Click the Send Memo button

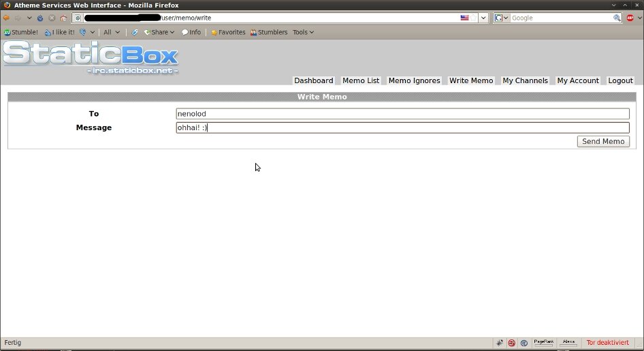(603, 141)
